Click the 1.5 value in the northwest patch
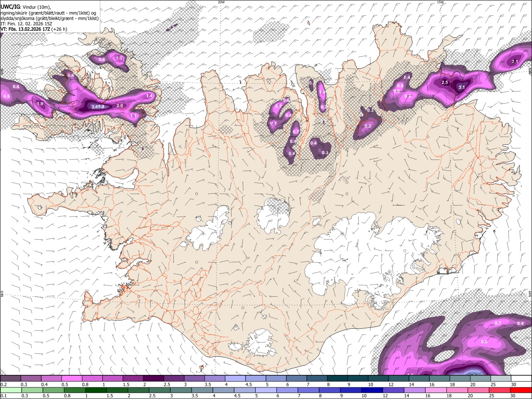The image size is (532, 399). click(119, 58)
